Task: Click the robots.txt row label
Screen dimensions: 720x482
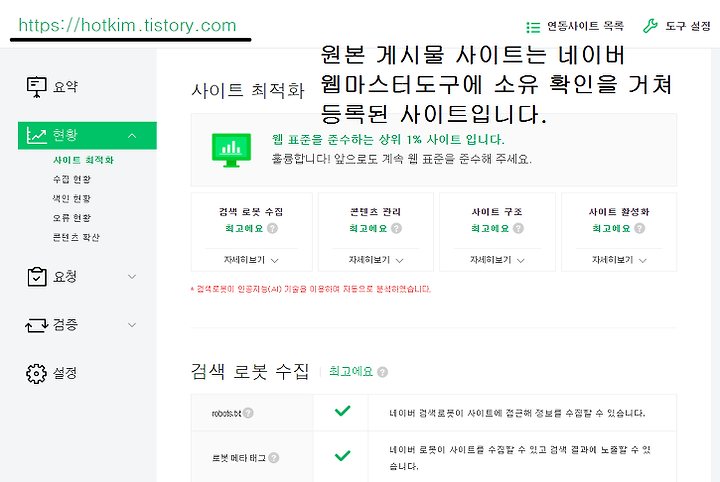Action: [226, 414]
